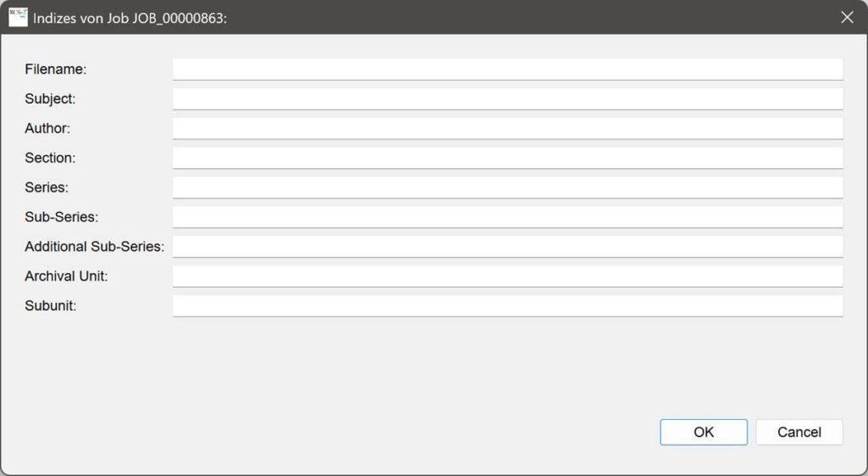
Task: Focus the Archival Unit input field
Action: coord(507,277)
